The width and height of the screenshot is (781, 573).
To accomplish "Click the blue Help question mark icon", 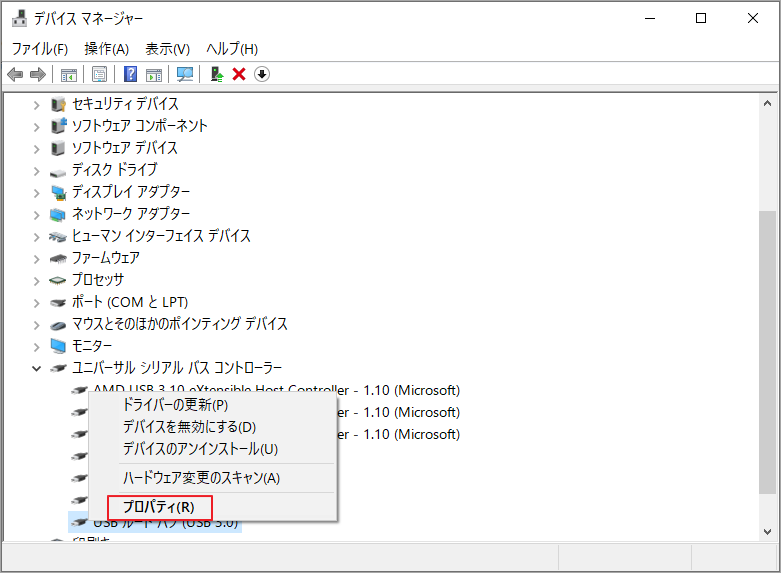I will click(130, 74).
